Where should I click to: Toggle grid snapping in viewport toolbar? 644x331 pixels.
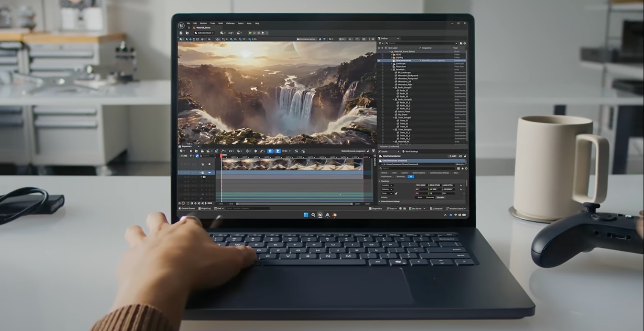[x=231, y=39]
